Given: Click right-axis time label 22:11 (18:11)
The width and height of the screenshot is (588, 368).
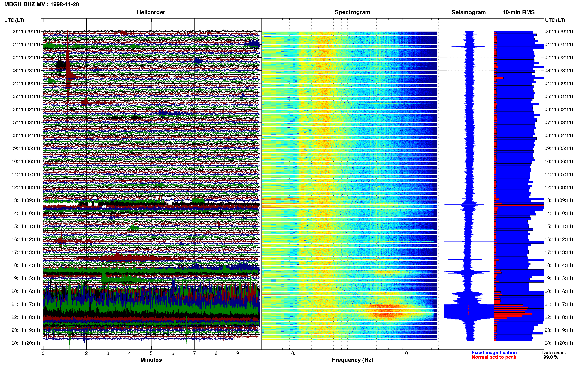Looking at the screenshot, I should click(559, 317).
